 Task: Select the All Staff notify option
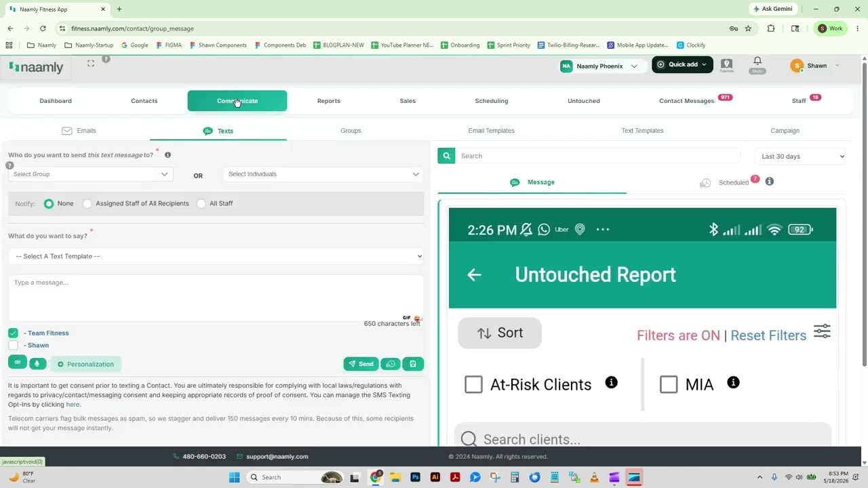(x=201, y=203)
